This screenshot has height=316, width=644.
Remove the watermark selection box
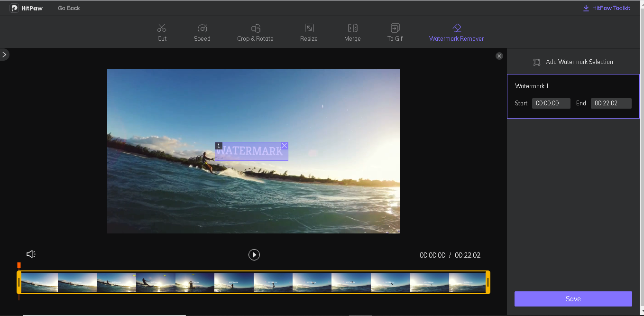point(284,146)
